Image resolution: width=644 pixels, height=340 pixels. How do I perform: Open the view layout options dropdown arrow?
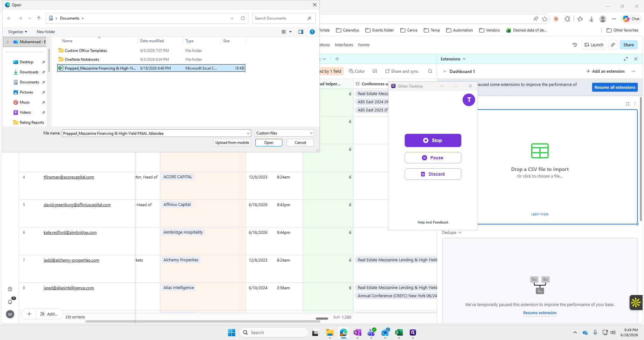[290, 32]
